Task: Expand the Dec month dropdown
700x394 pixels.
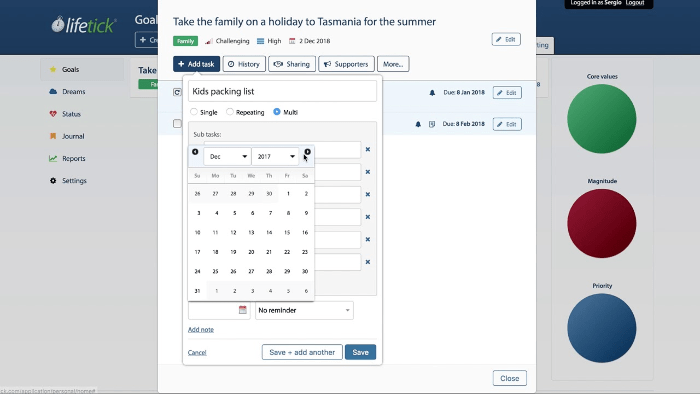Action: tap(227, 157)
